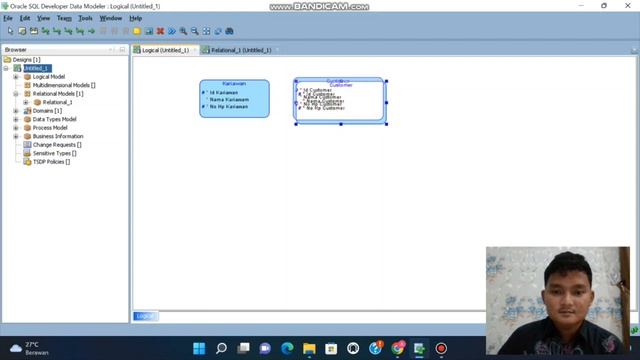This screenshot has width=640, height=360.
Task: Collapse the Relational Models node
Action: [x=16, y=94]
